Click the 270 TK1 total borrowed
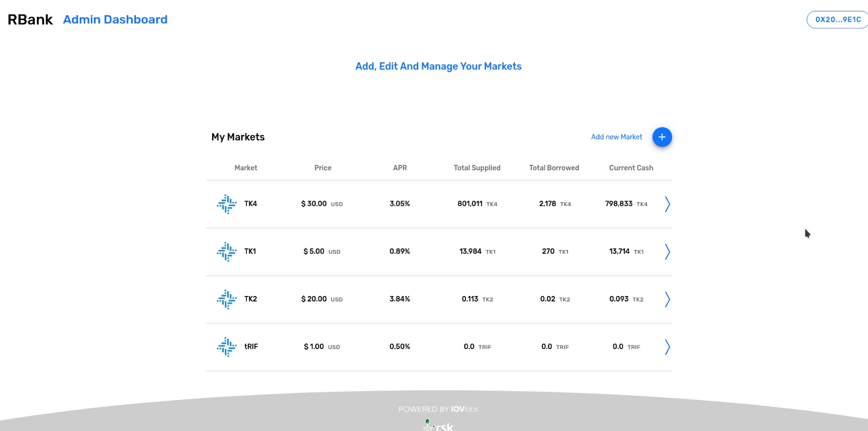Viewport: 868px width, 431px height. (x=555, y=252)
